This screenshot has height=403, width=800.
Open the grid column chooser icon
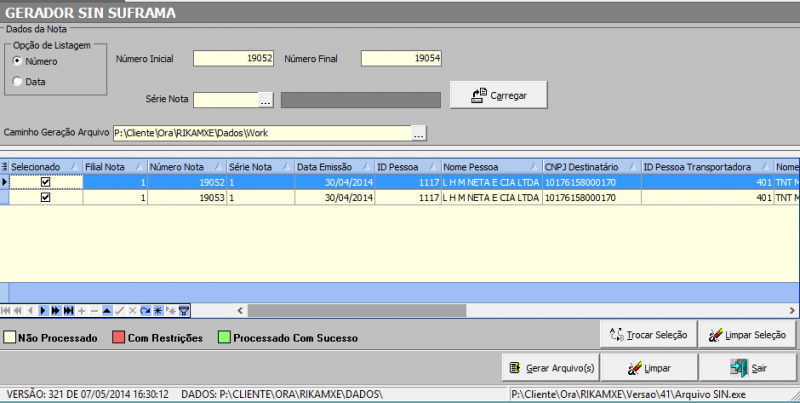click(x=4, y=166)
